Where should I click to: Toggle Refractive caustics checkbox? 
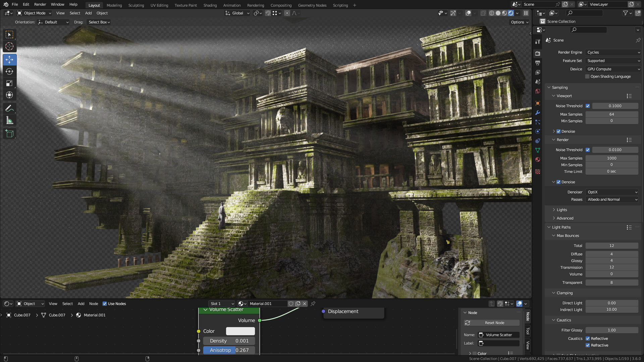click(x=588, y=345)
